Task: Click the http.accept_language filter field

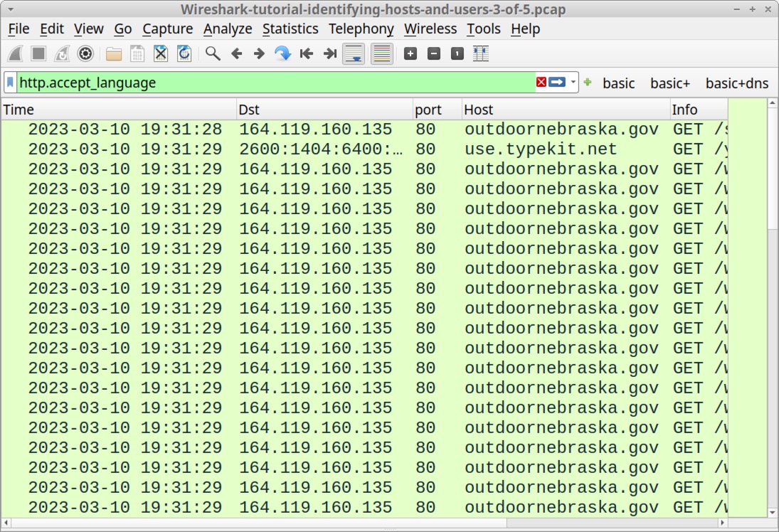Action: pyautogui.click(x=276, y=83)
